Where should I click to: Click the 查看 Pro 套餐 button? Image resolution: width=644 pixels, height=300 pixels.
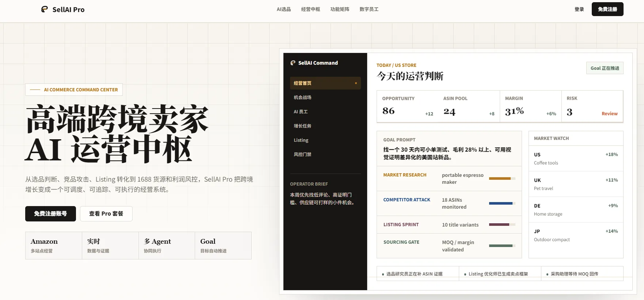click(106, 214)
